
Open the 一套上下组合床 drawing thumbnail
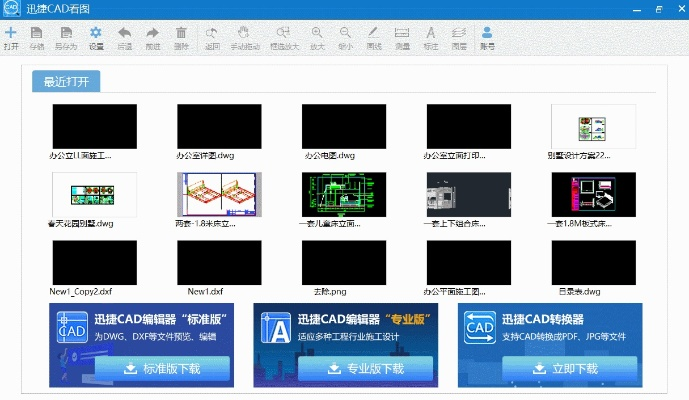click(x=469, y=194)
